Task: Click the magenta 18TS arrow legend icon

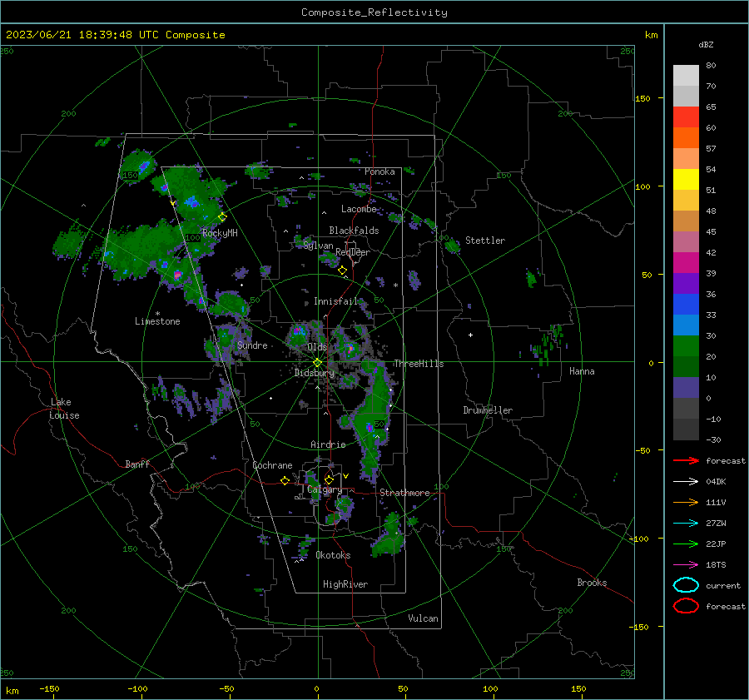Action: (x=686, y=565)
